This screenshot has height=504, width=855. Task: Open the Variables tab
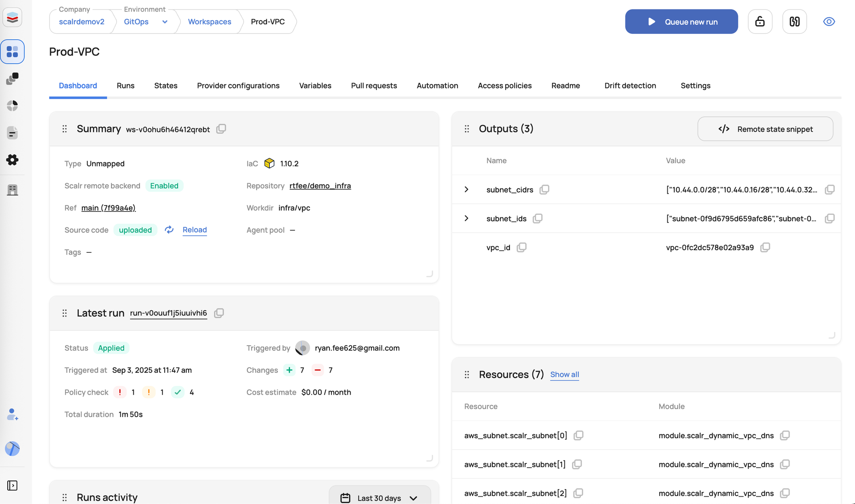coord(315,85)
